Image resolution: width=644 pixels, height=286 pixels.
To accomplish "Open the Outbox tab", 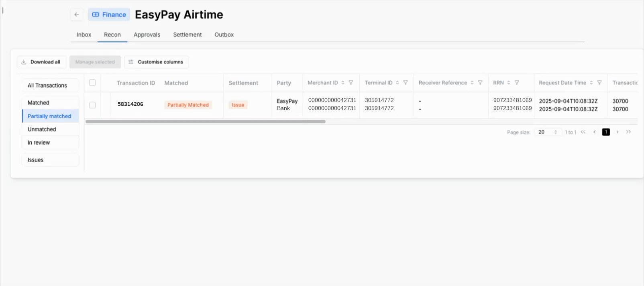I will 224,35.
